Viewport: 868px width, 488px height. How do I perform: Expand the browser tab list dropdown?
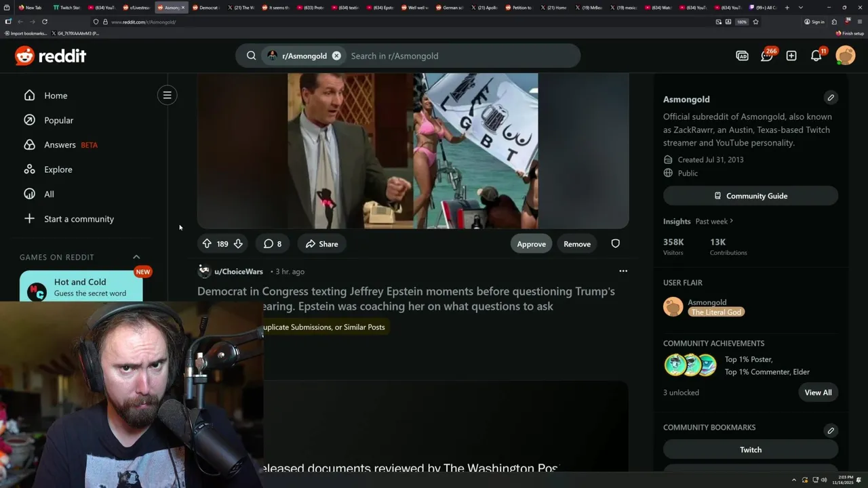point(801,7)
